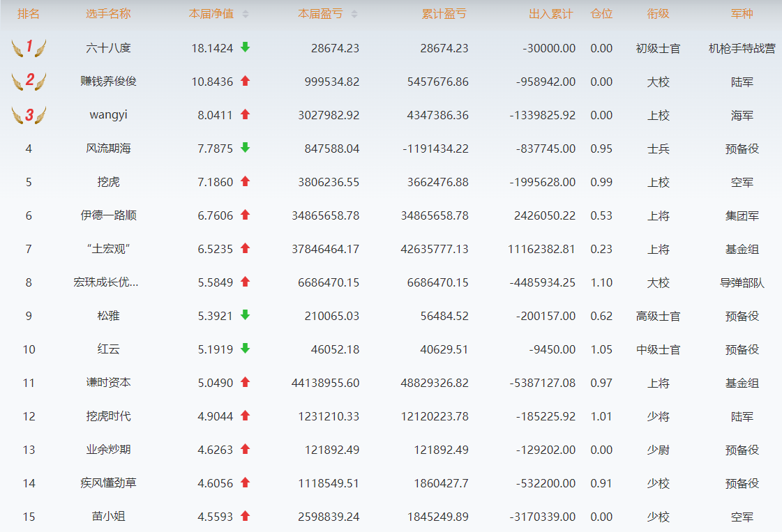Click the red up arrow beside 4.6056
Image resolution: width=782 pixels, height=532 pixels.
tap(245, 482)
